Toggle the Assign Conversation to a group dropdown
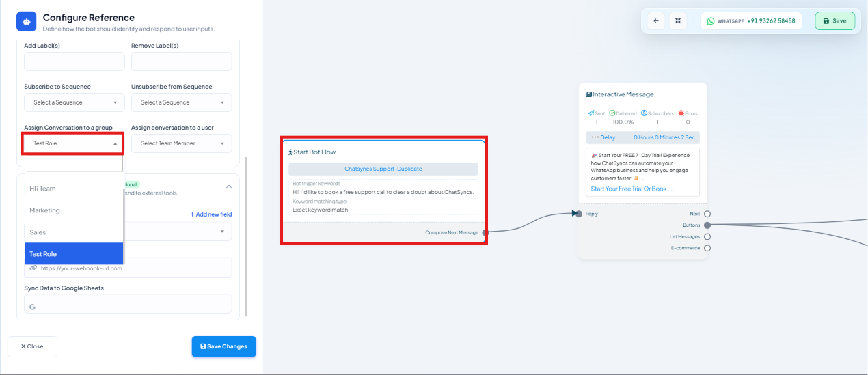 tap(74, 143)
